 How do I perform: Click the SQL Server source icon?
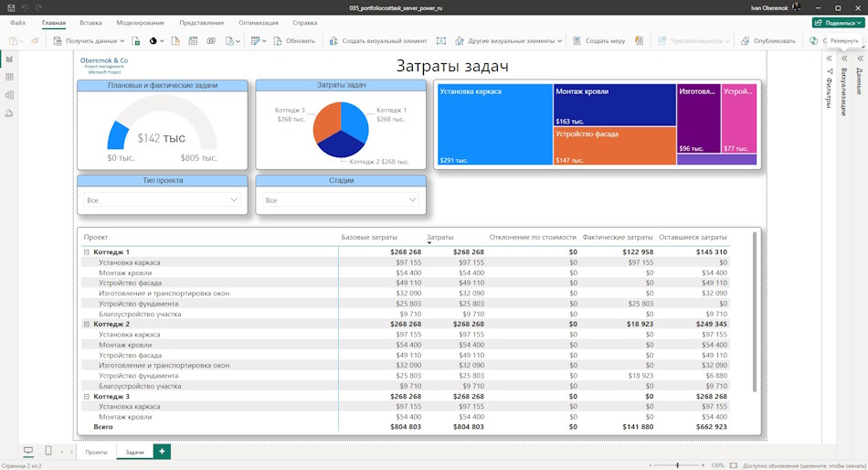point(175,41)
